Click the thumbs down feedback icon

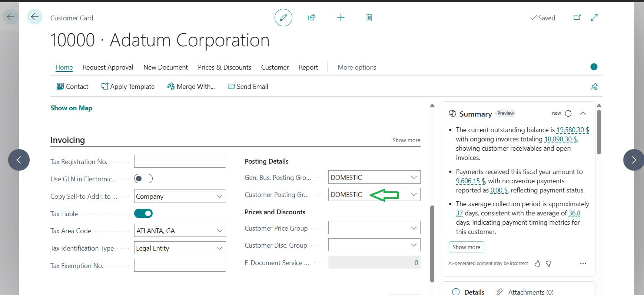click(548, 264)
